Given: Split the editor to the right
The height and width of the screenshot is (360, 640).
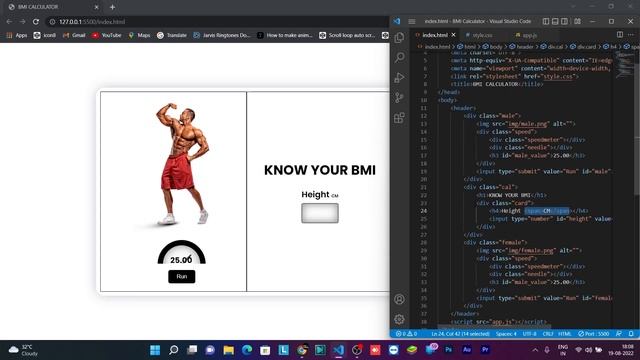Looking at the screenshot, I should pyautogui.click(x=620, y=35).
